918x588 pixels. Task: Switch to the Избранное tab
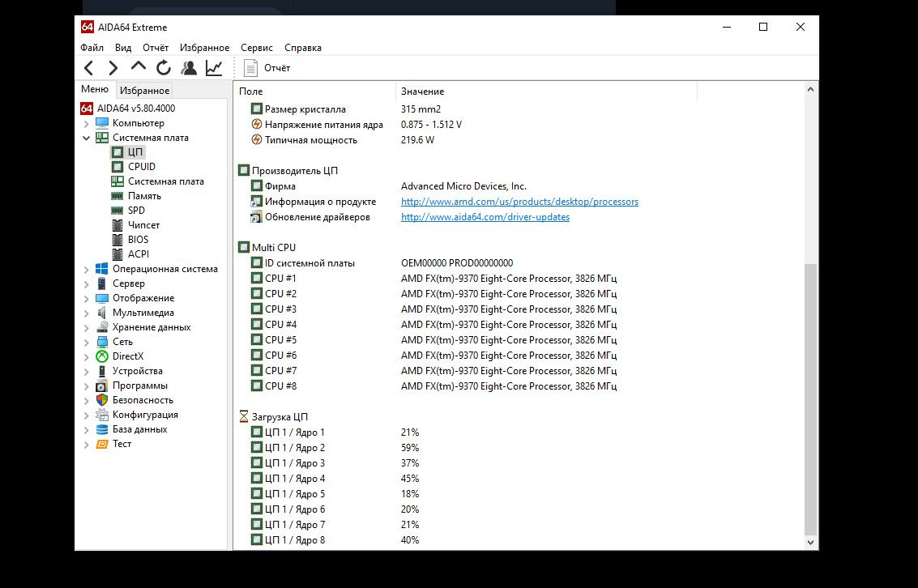144,91
